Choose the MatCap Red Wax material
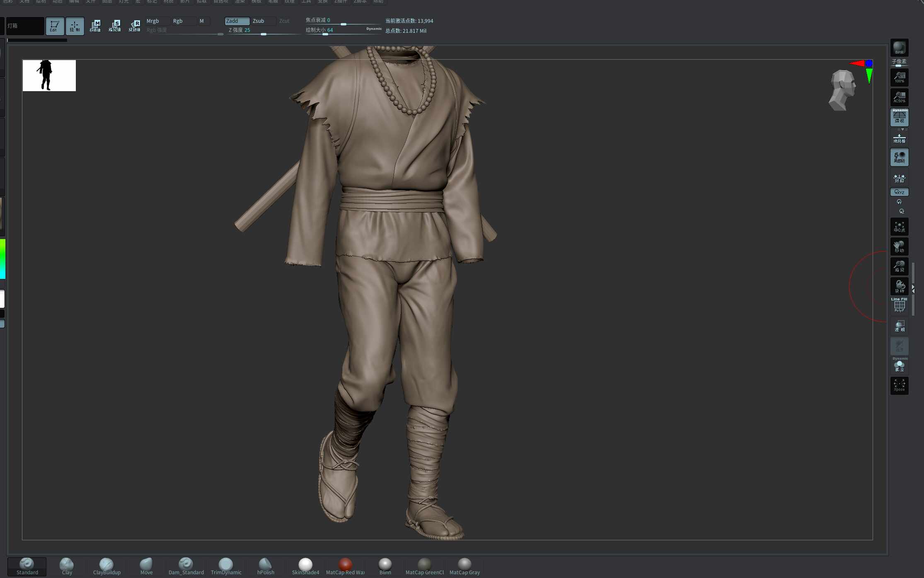This screenshot has width=924, height=578. (345, 566)
